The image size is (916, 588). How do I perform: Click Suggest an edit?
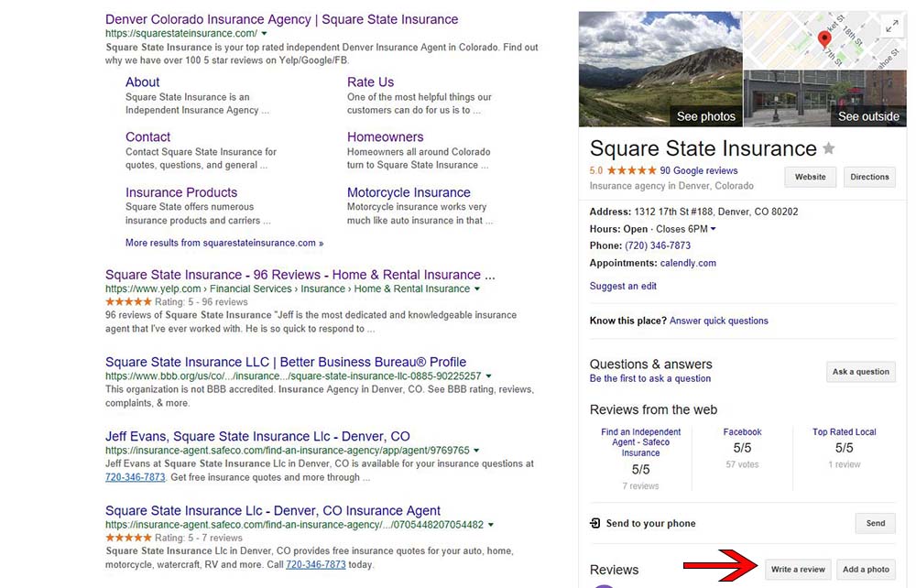(x=623, y=286)
